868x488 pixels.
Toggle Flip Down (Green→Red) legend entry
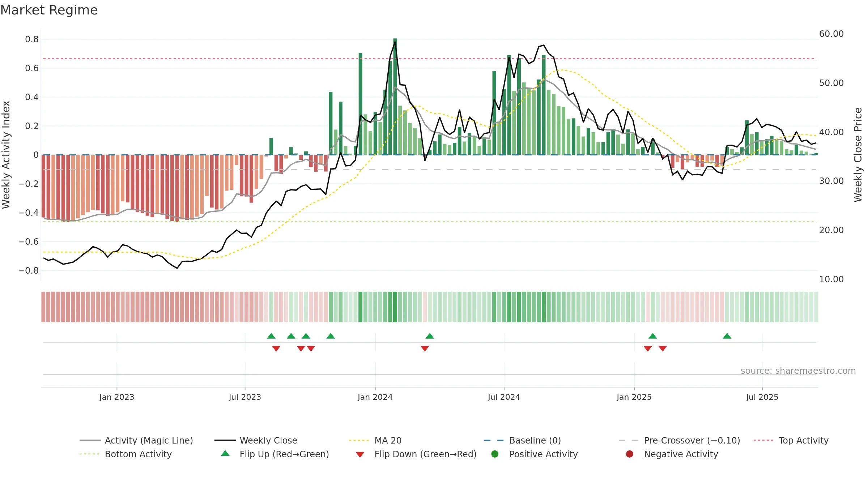[416, 454]
